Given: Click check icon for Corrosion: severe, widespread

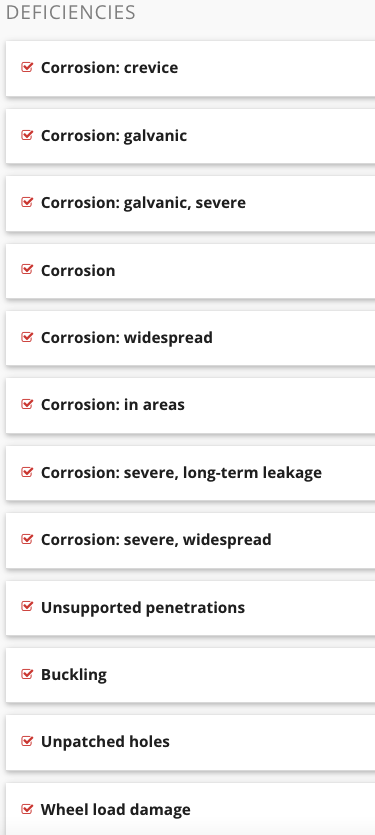Looking at the screenshot, I should (x=27, y=539).
